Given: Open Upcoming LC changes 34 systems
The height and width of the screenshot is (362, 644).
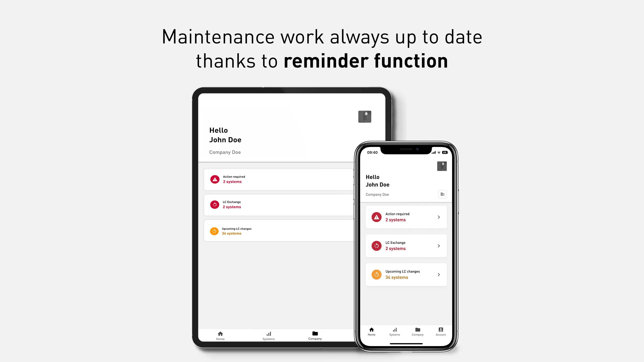Looking at the screenshot, I should point(406,275).
